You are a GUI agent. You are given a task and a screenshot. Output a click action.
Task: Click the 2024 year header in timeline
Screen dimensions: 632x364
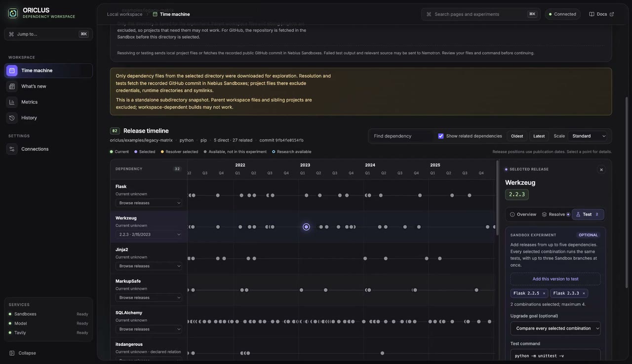point(370,165)
